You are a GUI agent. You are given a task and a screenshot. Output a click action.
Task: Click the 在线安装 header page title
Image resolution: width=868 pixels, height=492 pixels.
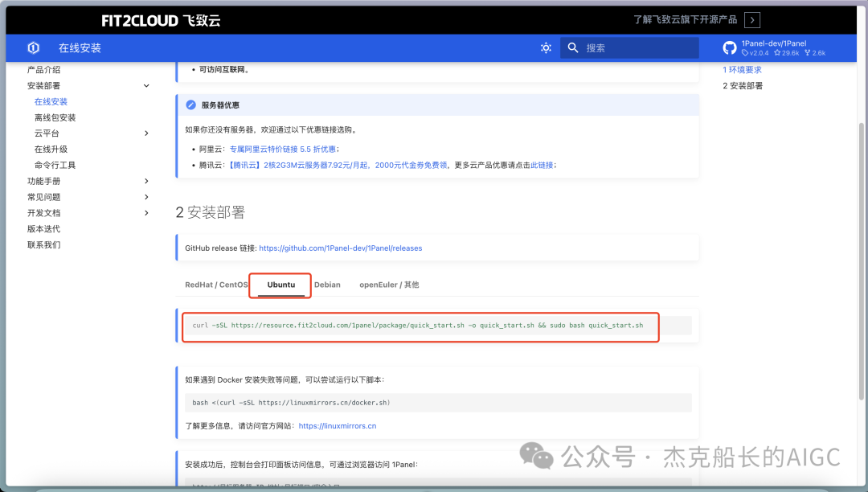(80, 48)
